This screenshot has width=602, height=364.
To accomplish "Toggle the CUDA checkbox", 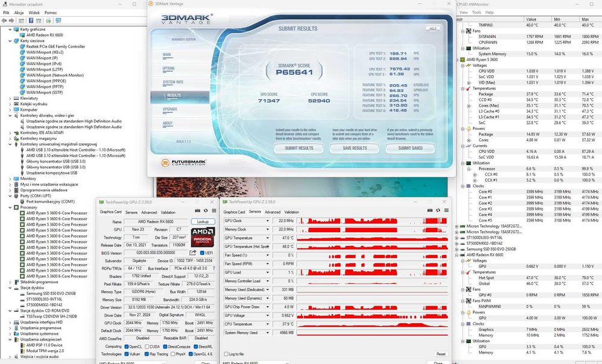I will pyautogui.click(x=147, y=347).
